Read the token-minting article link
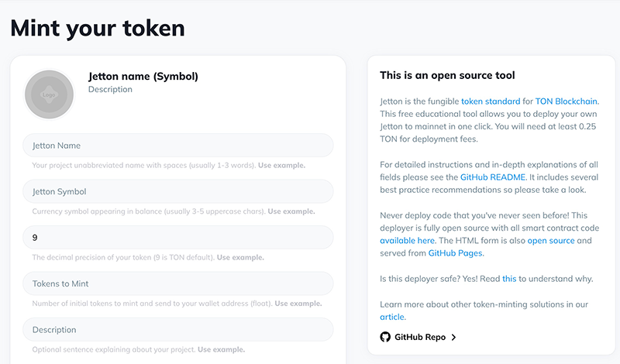The height and width of the screenshot is (364, 620). tap(392, 317)
